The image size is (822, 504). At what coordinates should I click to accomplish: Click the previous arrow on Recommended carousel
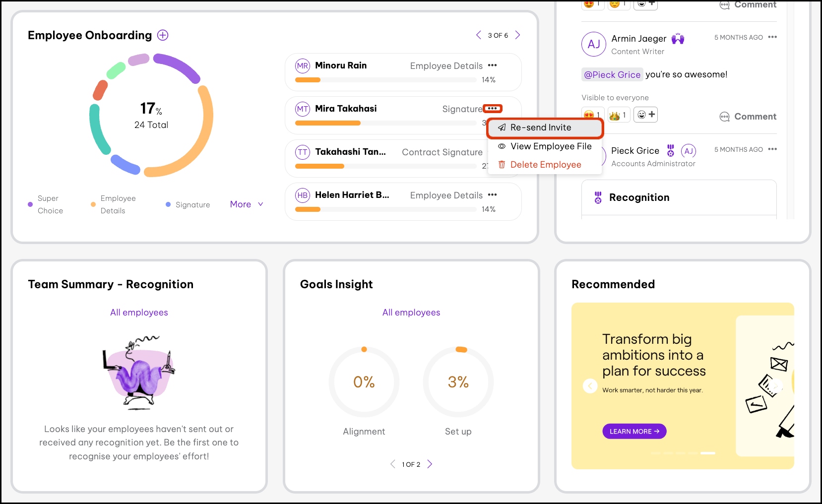590,386
